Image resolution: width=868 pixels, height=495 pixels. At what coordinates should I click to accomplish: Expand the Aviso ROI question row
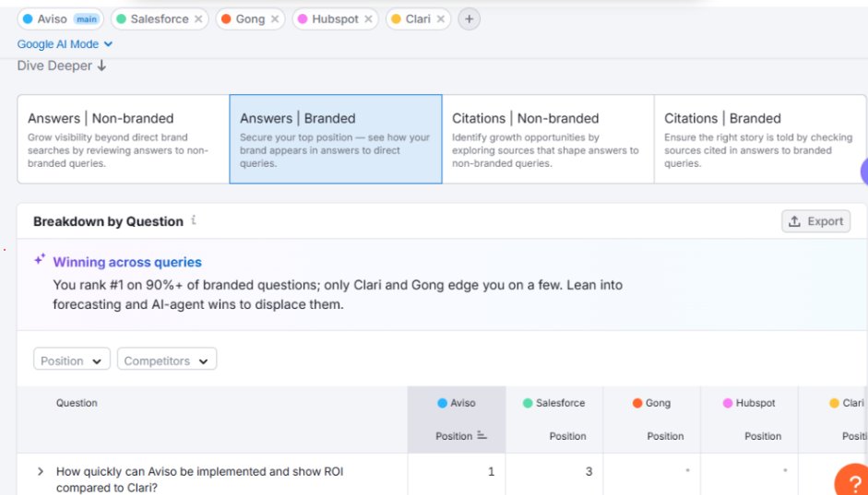click(x=40, y=471)
